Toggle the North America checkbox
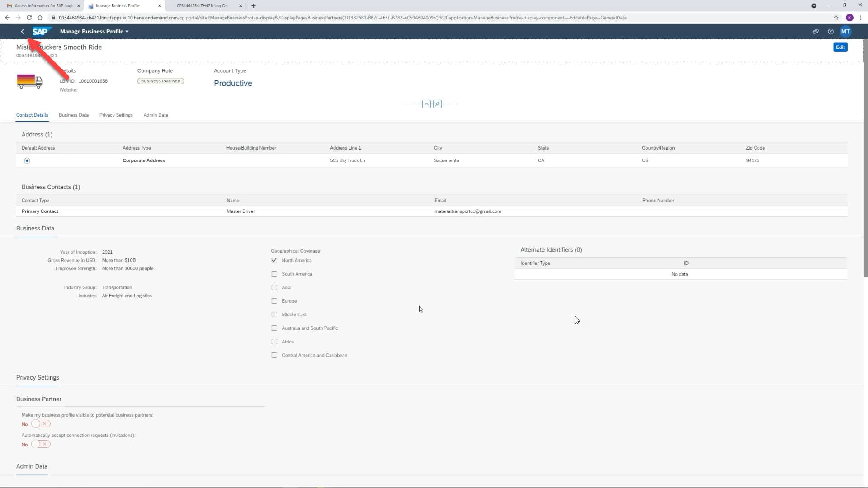The image size is (868, 488). click(x=274, y=261)
